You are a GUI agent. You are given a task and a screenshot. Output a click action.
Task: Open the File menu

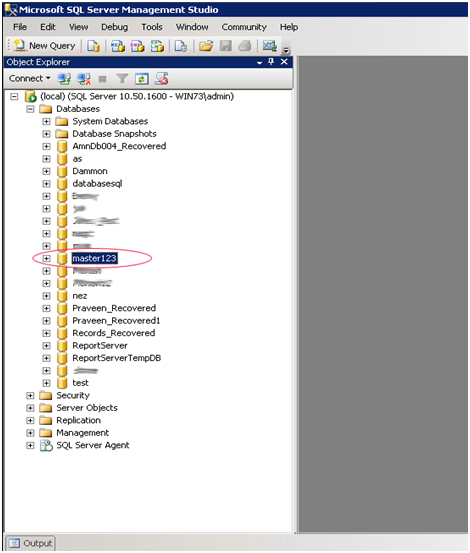point(20,27)
